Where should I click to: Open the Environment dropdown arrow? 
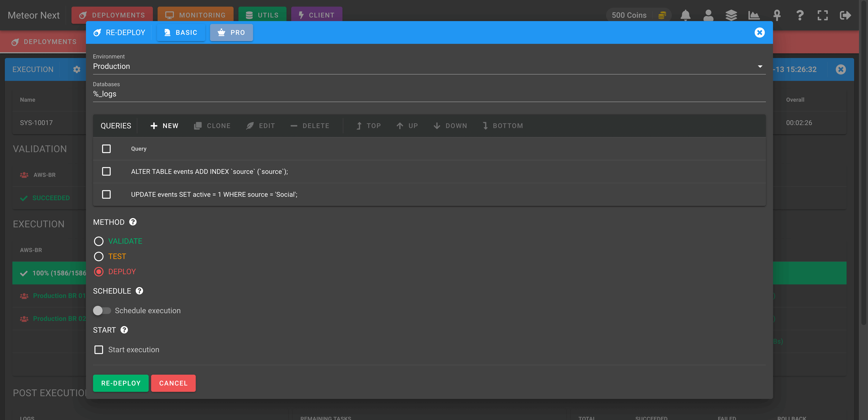tap(760, 66)
